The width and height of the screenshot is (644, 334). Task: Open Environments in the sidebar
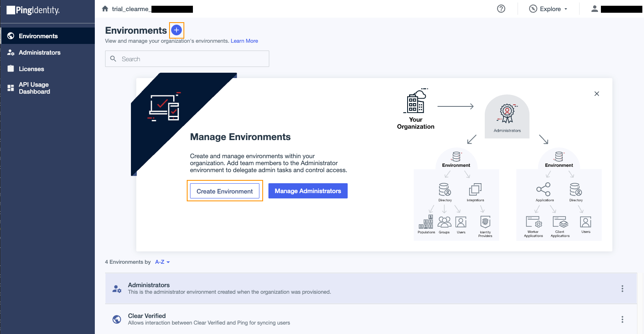pyautogui.click(x=48, y=36)
